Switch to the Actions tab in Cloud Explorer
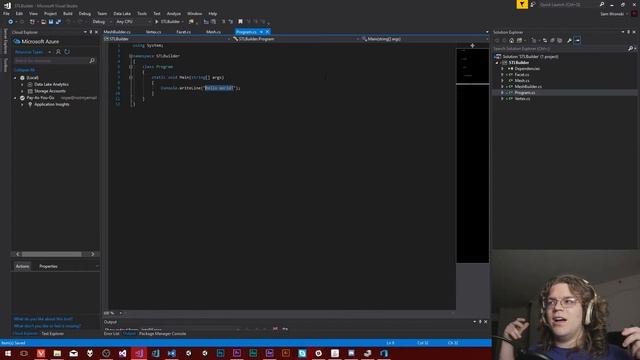Image resolution: width=640 pixels, height=360 pixels. coord(22,266)
